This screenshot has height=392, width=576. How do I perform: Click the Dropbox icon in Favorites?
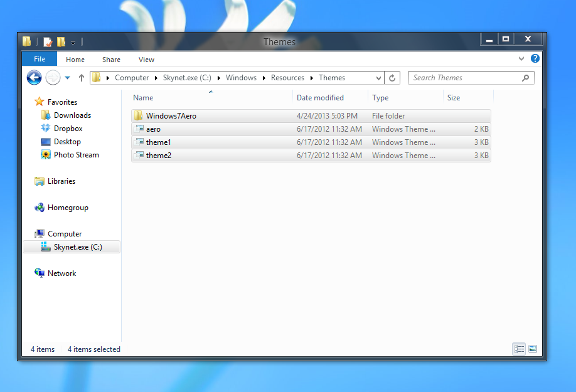46,128
